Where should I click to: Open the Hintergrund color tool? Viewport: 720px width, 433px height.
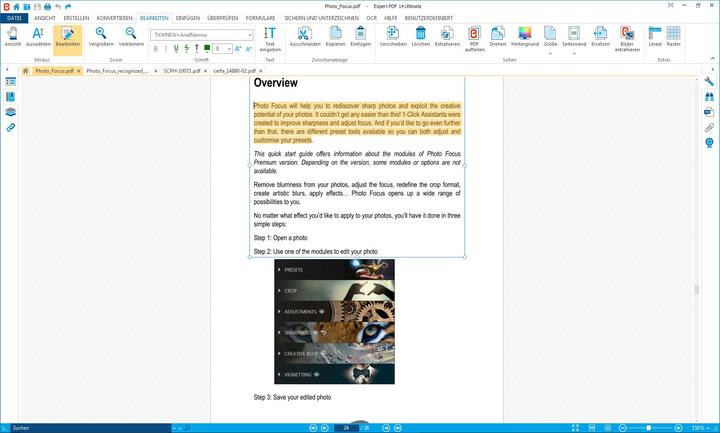point(525,37)
